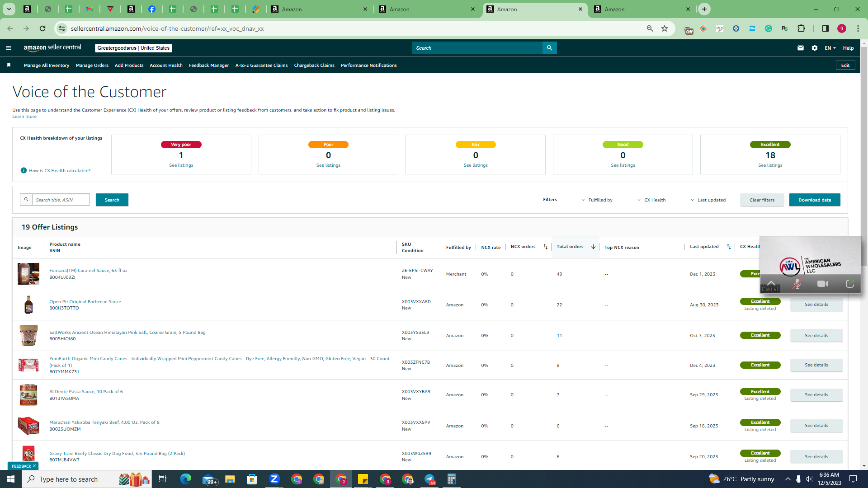Open the Seller Central messages mail icon
Viewport: 868px width, 488px height.
(x=801, y=48)
